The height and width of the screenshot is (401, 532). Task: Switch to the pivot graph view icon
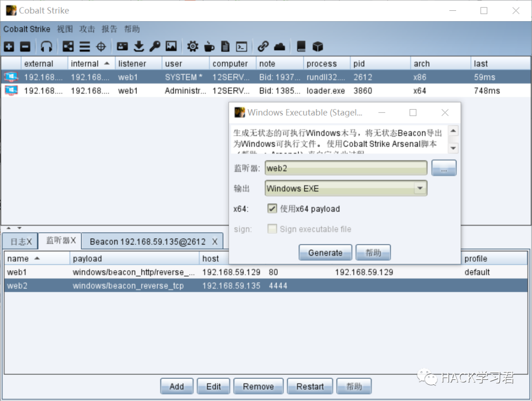[68, 46]
